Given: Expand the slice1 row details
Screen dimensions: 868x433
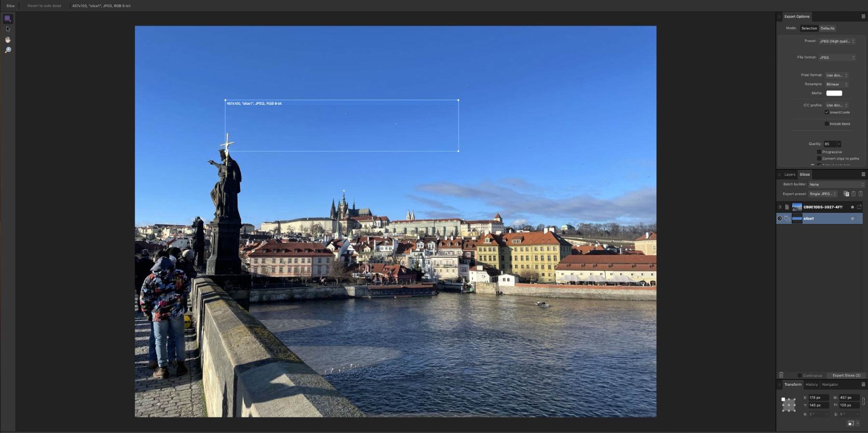Looking at the screenshot, I should pyautogui.click(x=780, y=219).
